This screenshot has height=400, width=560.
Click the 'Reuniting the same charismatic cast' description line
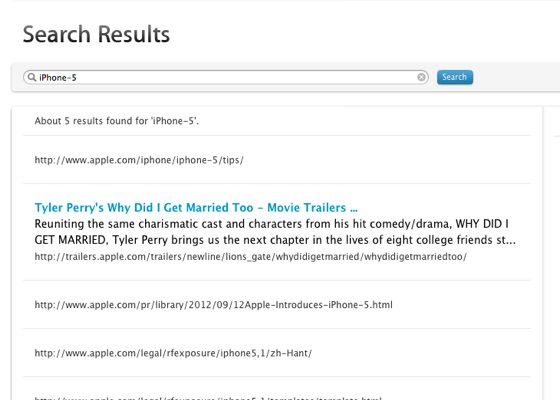[x=271, y=224]
